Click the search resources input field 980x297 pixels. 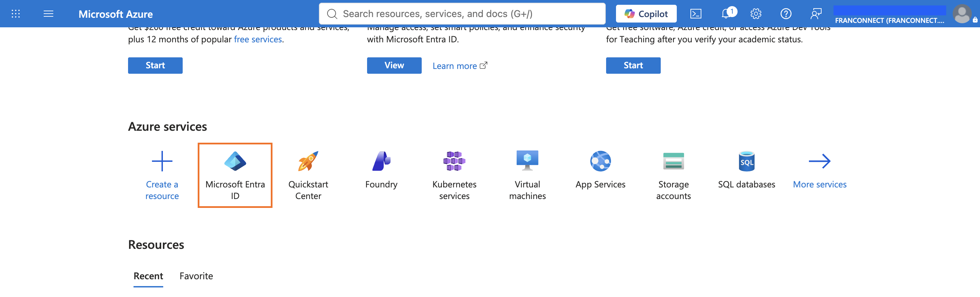pyautogui.click(x=462, y=14)
